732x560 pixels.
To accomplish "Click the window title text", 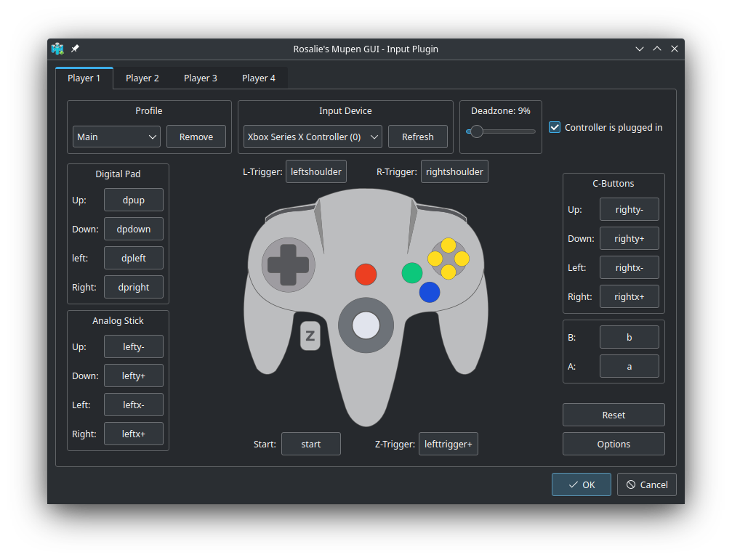I will click(366, 49).
